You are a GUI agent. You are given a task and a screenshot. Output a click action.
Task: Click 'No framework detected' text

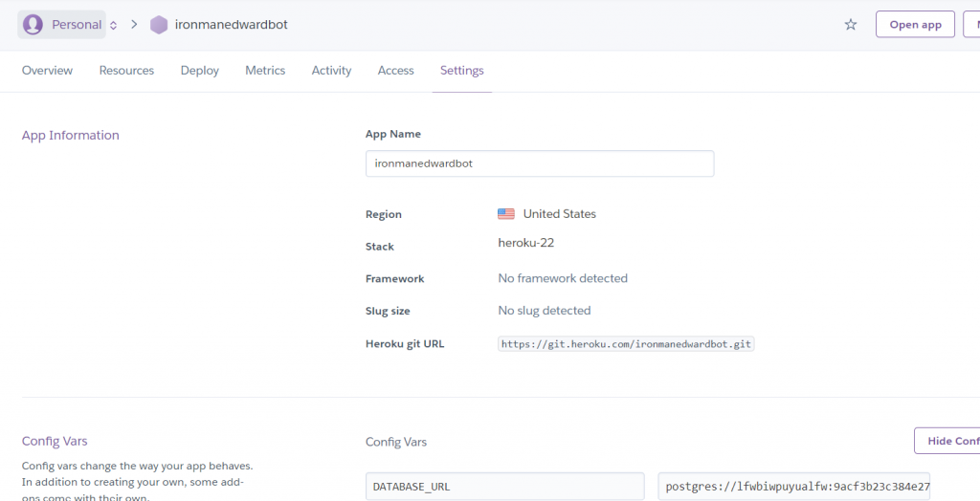point(563,278)
